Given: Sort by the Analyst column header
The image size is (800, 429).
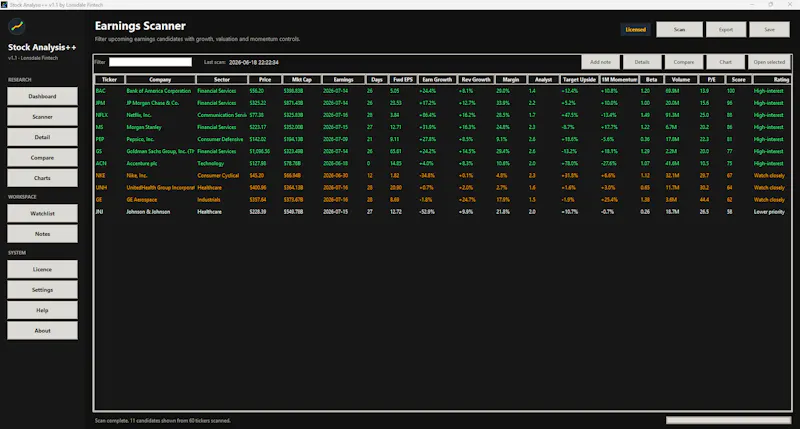Looking at the screenshot, I should (543, 80).
